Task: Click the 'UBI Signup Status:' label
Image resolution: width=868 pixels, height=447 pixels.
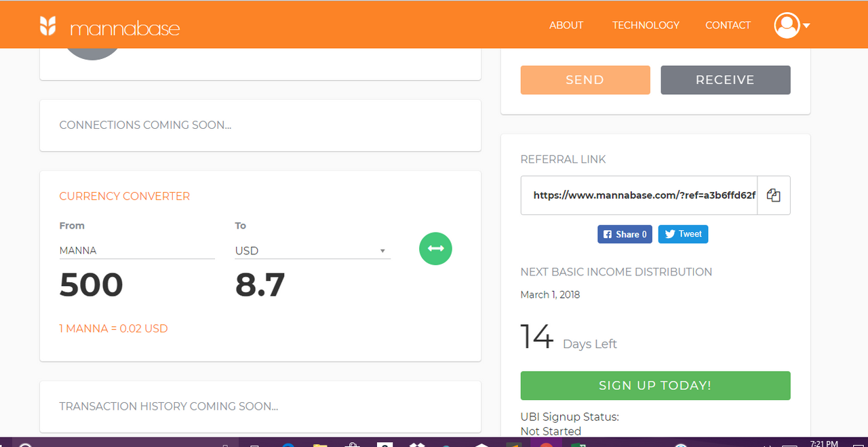Action: click(570, 416)
